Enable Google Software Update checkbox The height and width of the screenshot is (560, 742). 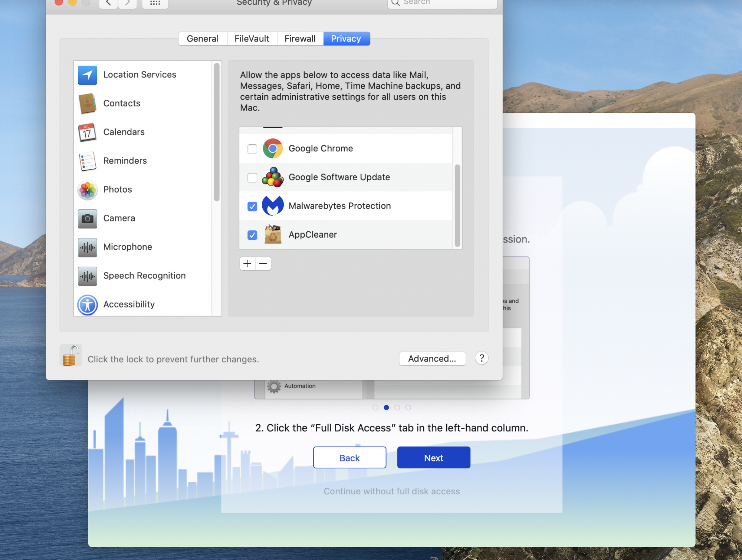click(252, 178)
